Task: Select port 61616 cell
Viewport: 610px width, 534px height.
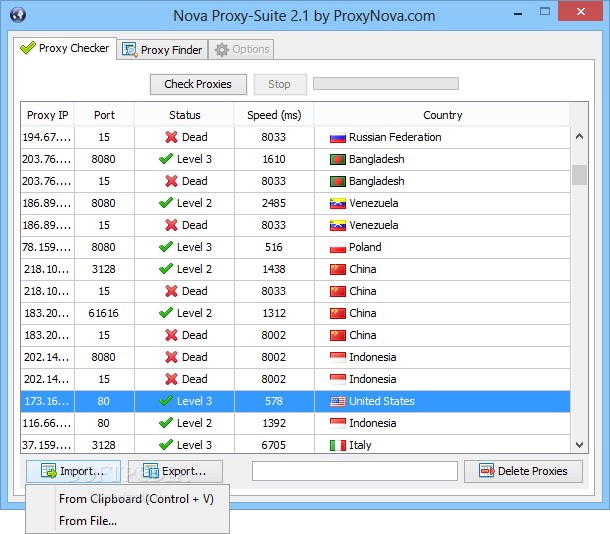Action: coord(104,313)
